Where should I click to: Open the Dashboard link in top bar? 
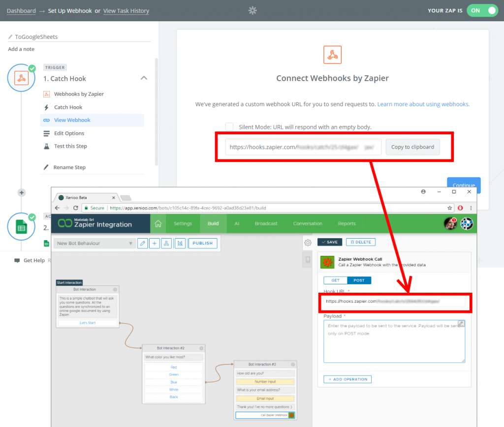[21, 11]
